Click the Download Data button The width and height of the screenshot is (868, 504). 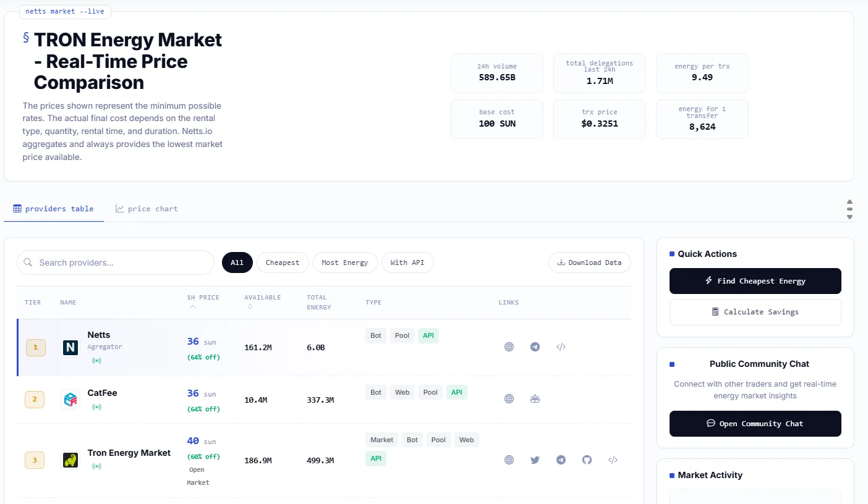[590, 262]
